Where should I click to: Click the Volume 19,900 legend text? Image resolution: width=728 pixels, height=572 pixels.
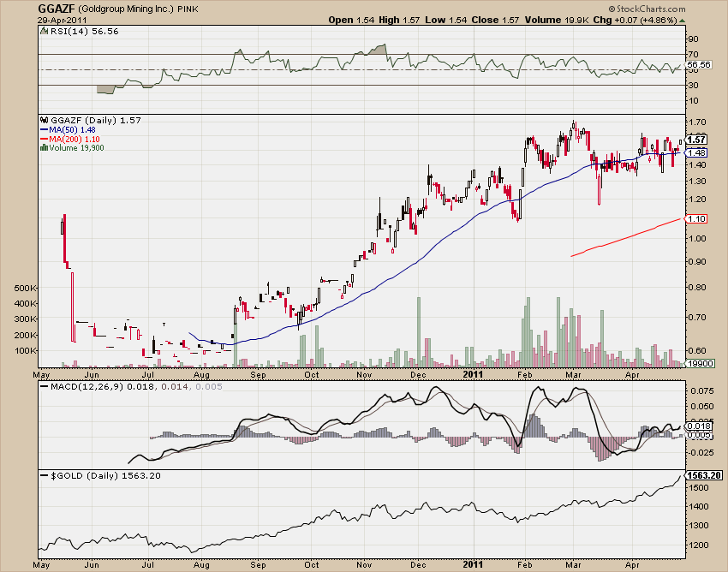76,148
